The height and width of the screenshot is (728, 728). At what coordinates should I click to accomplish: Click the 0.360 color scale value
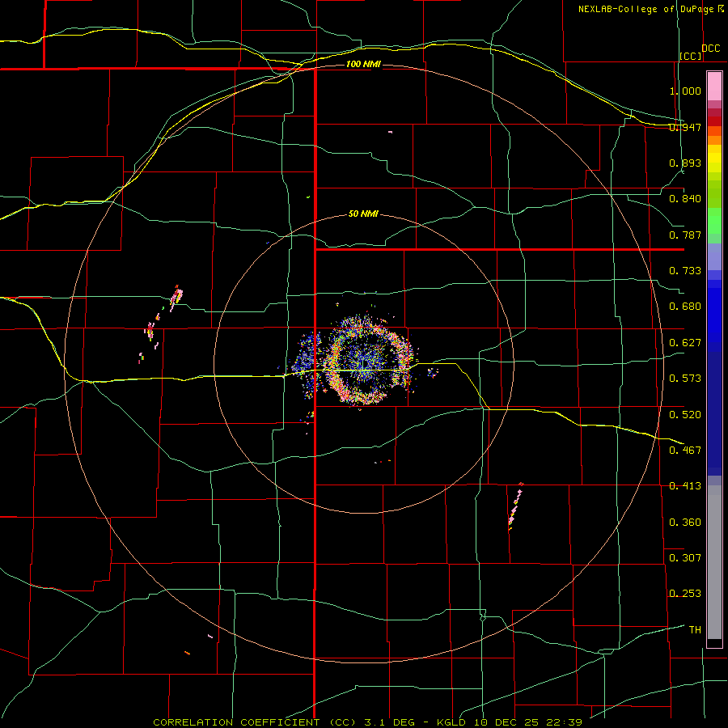685,522
